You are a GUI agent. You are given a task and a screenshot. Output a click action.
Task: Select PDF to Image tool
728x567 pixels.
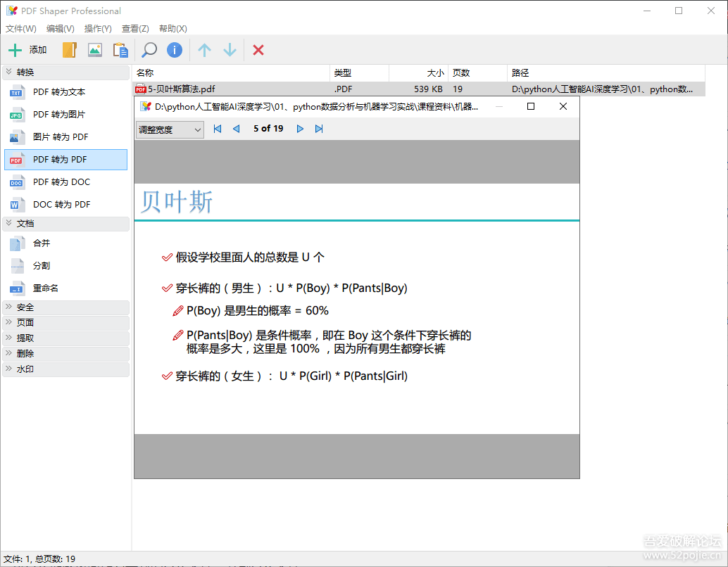coord(66,115)
